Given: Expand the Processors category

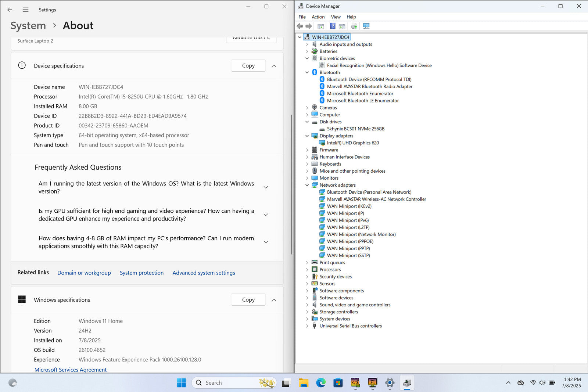Looking at the screenshot, I should pyautogui.click(x=307, y=270).
